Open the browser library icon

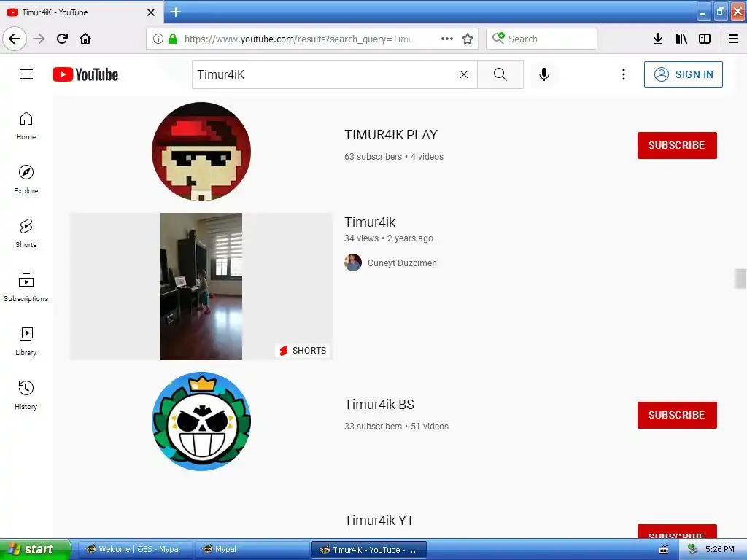pyautogui.click(x=681, y=39)
